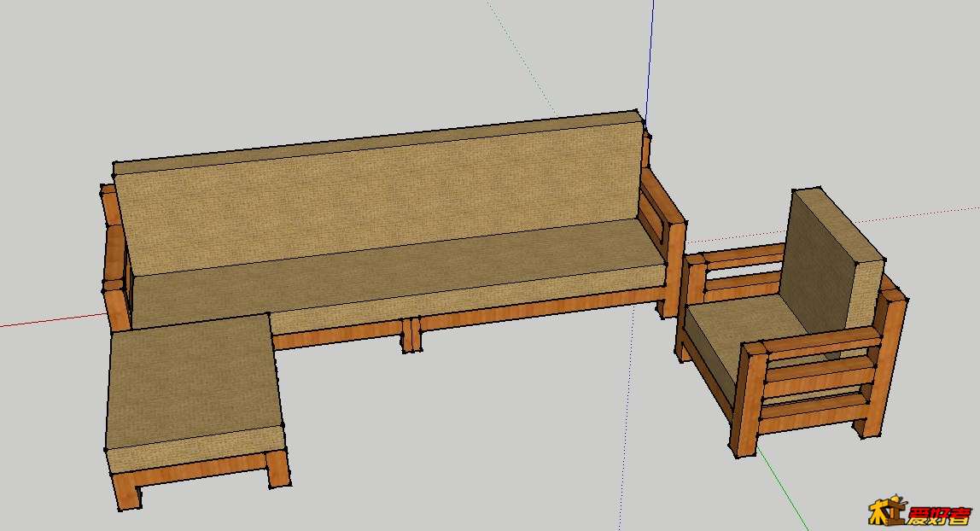Click the footstool's front-right wooden leg
The height and width of the screenshot is (531, 980).
pos(277,470)
